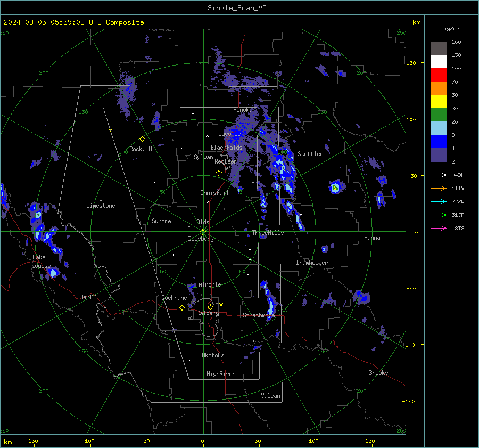This screenshot has height=448, width=479.
Task: Pick the gray 130–160 legend swatch
Action: pyautogui.click(x=439, y=48)
